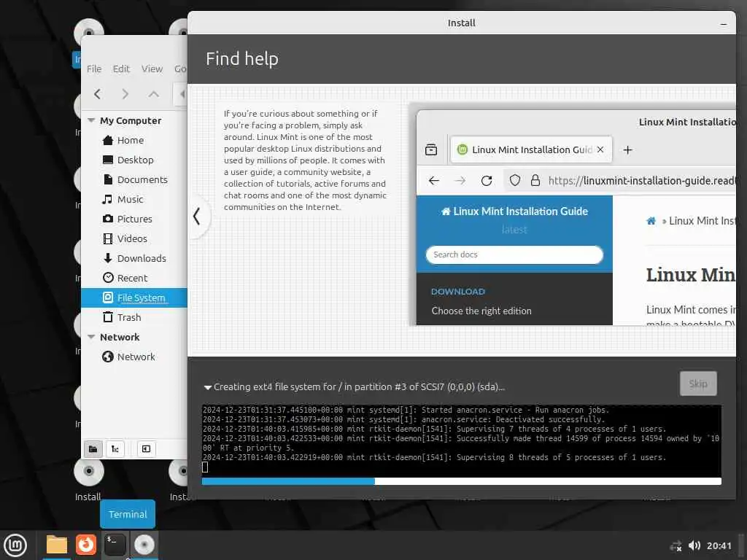Screen dimensions: 747x560
Task: Click the padlock site info icon
Action: tap(535, 181)
